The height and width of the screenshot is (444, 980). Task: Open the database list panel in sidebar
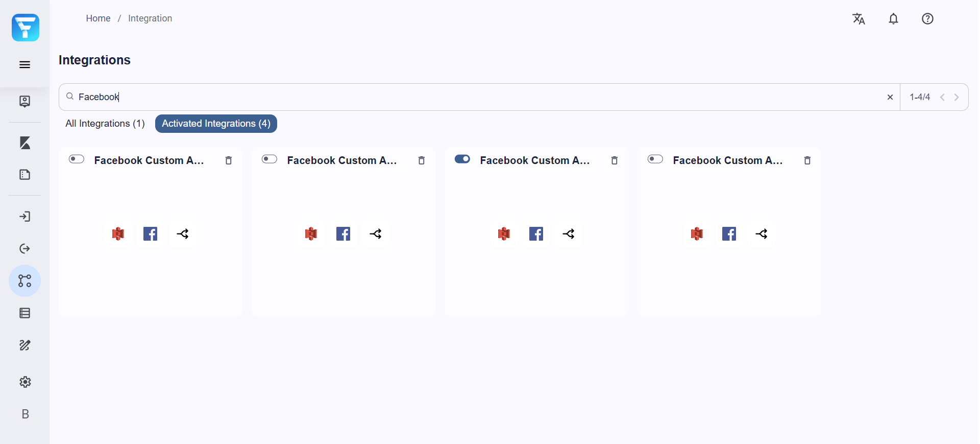point(24,313)
